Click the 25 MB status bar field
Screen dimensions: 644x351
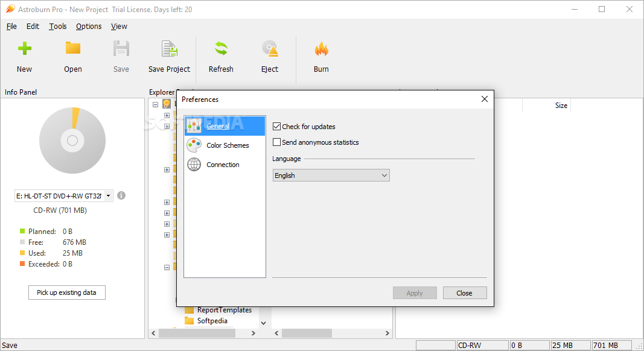570,345
